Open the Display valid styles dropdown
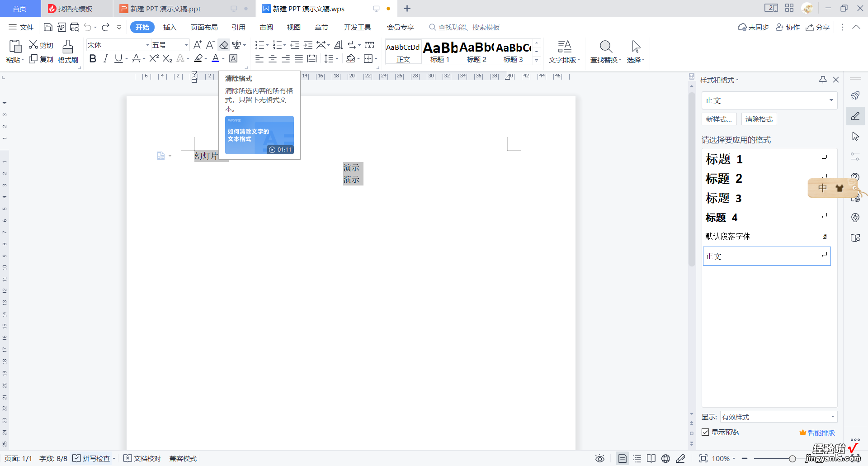Viewport: 868px width, 466px height. coord(832,417)
